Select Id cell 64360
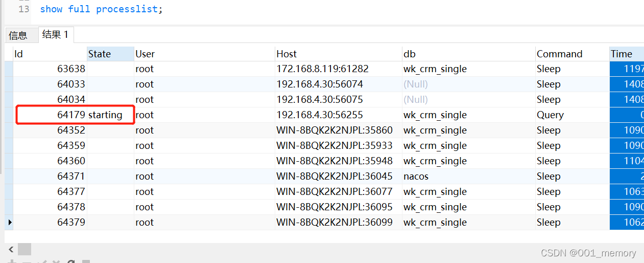The width and height of the screenshot is (644, 263). coord(50,161)
